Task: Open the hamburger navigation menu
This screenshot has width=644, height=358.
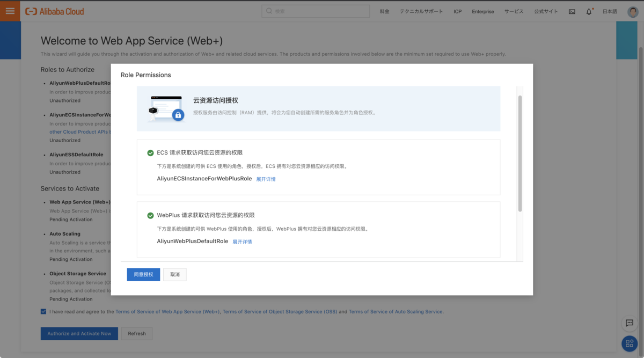Action: (10, 11)
